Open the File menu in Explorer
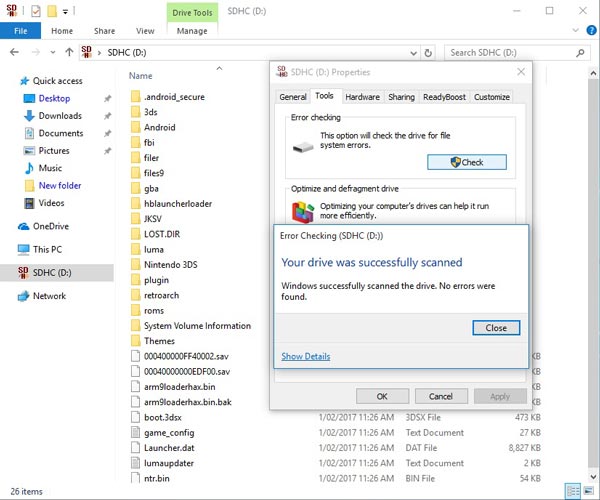Image resolution: width=600 pixels, height=500 pixels. [20, 31]
